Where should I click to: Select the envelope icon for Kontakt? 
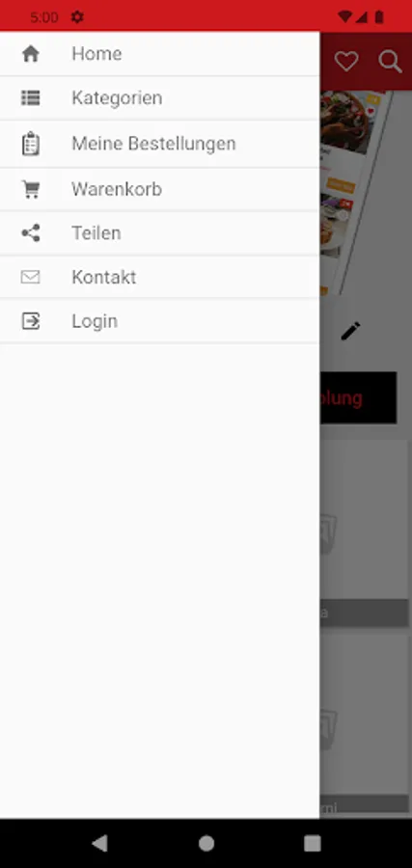31,277
